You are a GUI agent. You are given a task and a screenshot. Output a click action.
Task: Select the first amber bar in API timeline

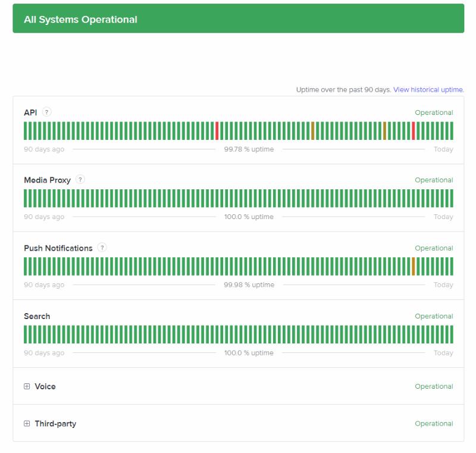tap(313, 131)
